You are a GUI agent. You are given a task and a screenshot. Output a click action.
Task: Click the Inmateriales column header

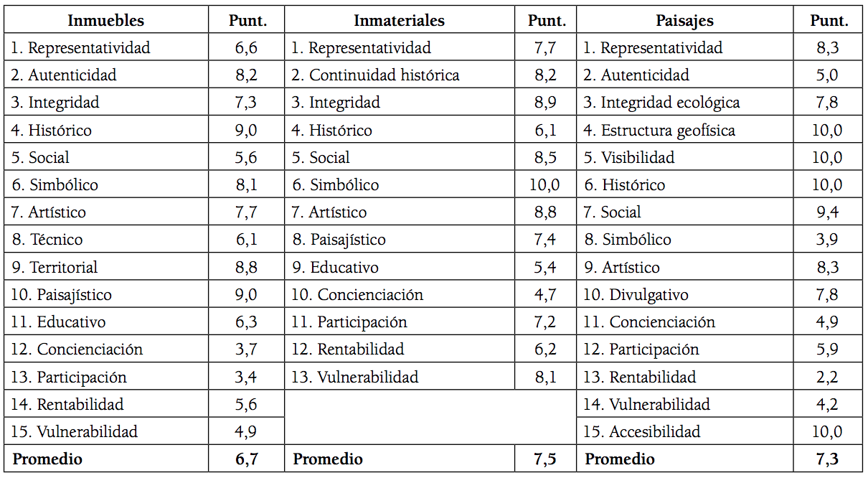[399, 20]
